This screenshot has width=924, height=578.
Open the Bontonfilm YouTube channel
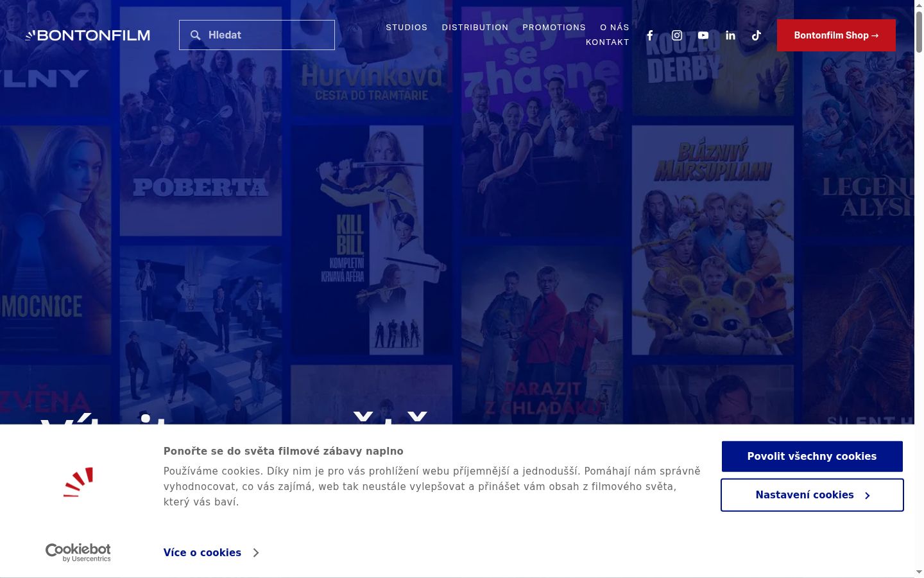[703, 35]
